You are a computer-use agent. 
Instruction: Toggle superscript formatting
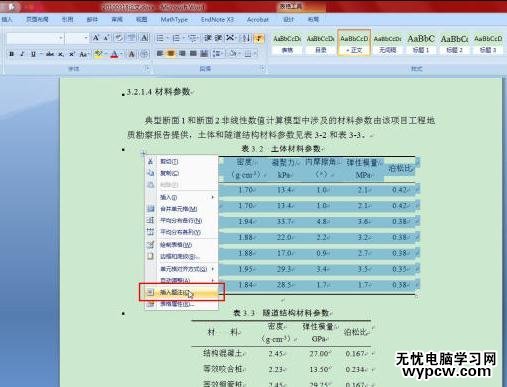[71, 54]
